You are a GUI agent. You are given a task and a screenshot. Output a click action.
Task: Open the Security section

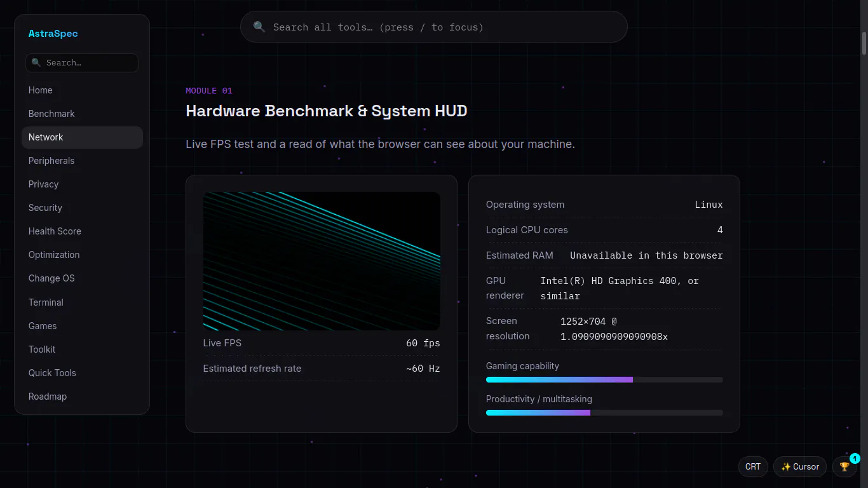[x=82, y=208]
